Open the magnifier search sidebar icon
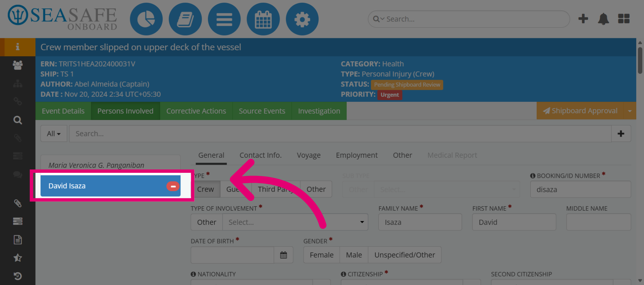644x285 pixels. [x=17, y=120]
